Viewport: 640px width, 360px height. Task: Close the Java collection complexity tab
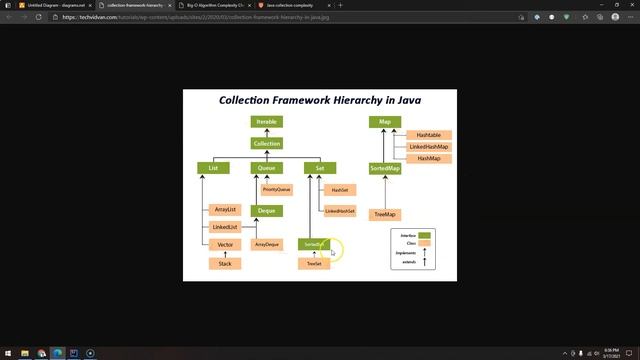(x=329, y=5)
